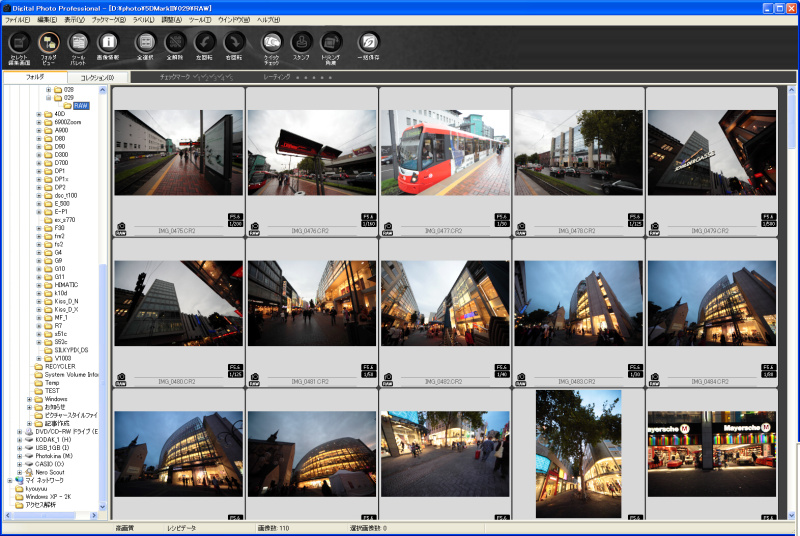Image resolution: width=800 pixels, height=536 pixels.
Task: Expand the 記事作成 folder node
Action: tap(29, 424)
